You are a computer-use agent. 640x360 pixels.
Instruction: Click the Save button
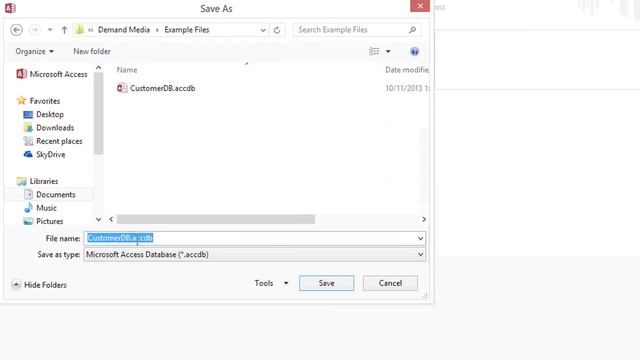coord(327,283)
